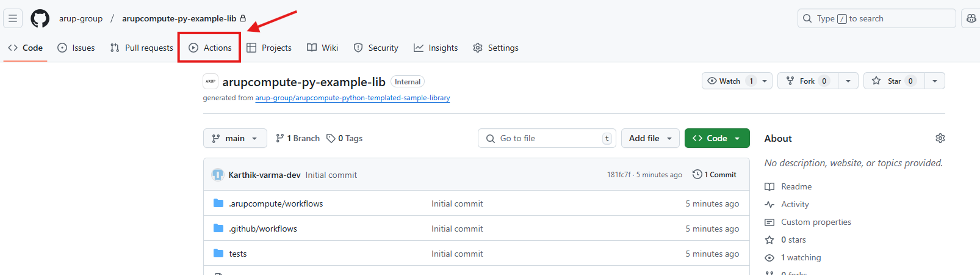Open the Star lists dropdown arrow
This screenshot has height=275, width=980.
(x=934, y=81)
